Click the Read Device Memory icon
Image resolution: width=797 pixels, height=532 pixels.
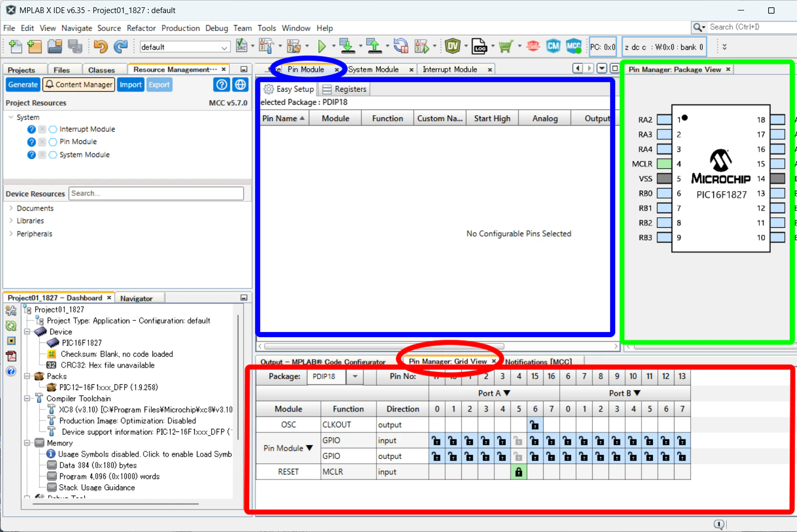coord(373,47)
